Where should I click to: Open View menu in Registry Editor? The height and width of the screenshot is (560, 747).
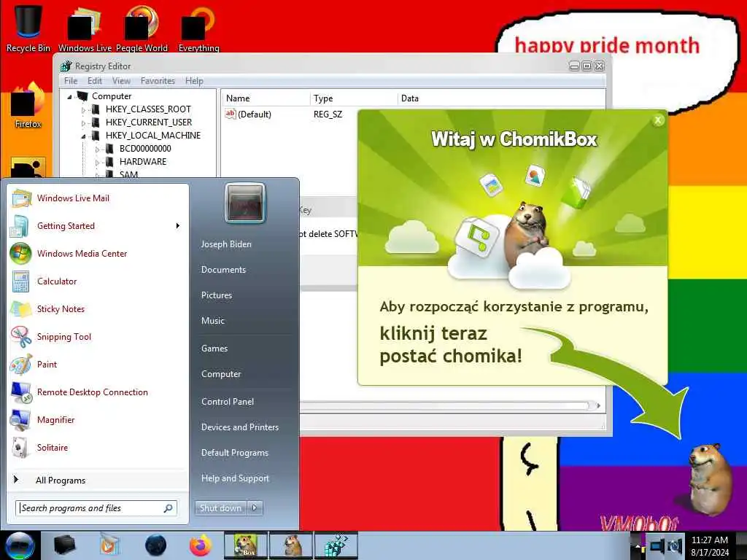121,81
